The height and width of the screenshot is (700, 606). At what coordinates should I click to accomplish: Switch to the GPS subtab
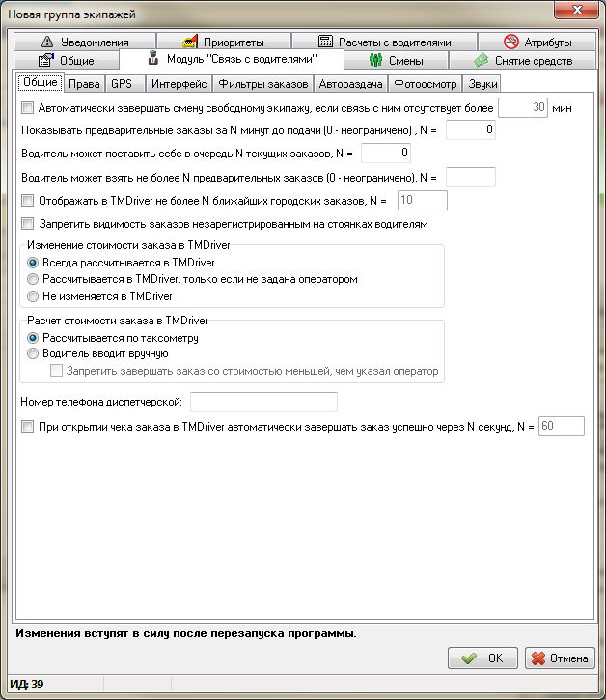122,84
